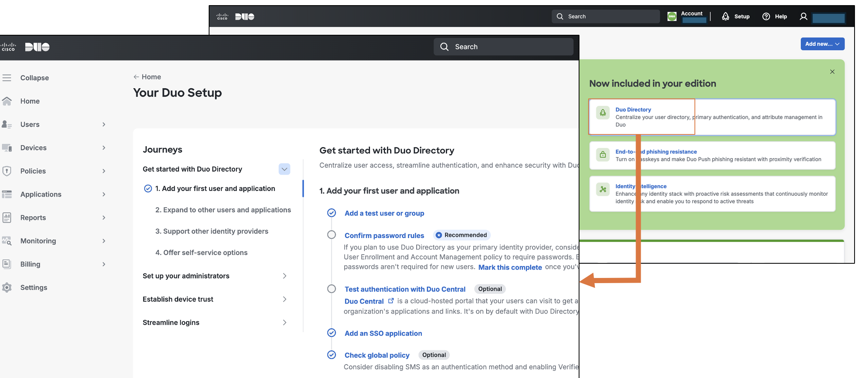Open Home via the house icon
The height and width of the screenshot is (378, 868).
click(x=7, y=101)
